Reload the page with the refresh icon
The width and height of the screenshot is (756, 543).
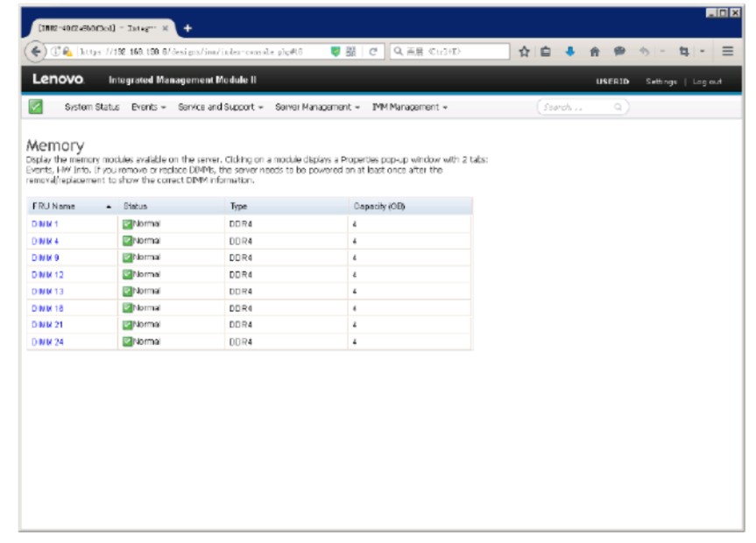(372, 52)
